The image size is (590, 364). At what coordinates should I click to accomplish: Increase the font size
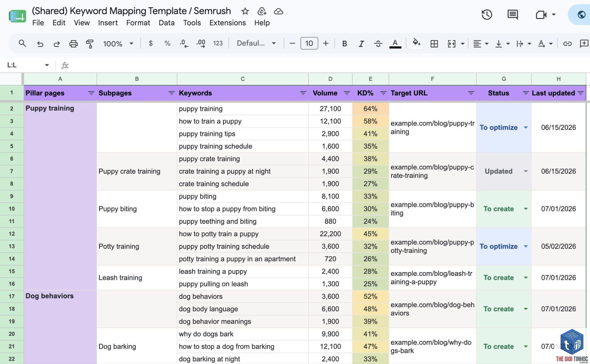point(326,43)
